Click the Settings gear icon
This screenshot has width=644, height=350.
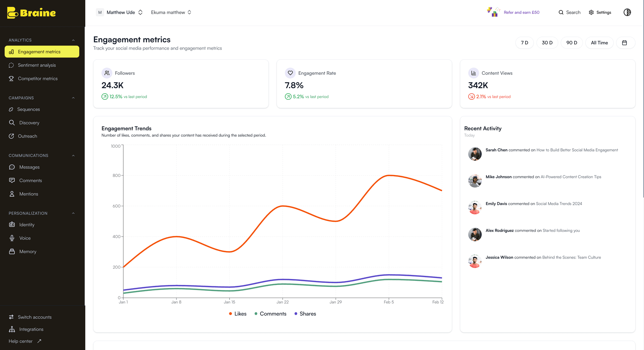click(x=591, y=12)
